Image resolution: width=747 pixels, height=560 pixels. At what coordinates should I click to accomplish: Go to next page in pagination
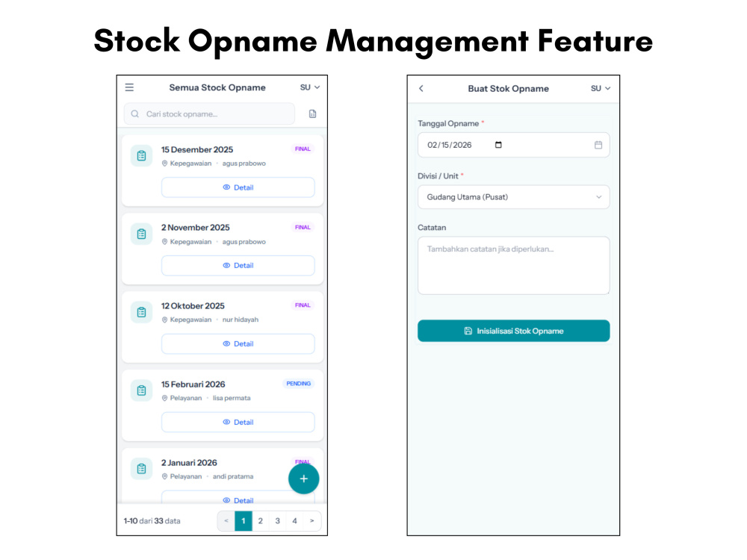coord(312,521)
